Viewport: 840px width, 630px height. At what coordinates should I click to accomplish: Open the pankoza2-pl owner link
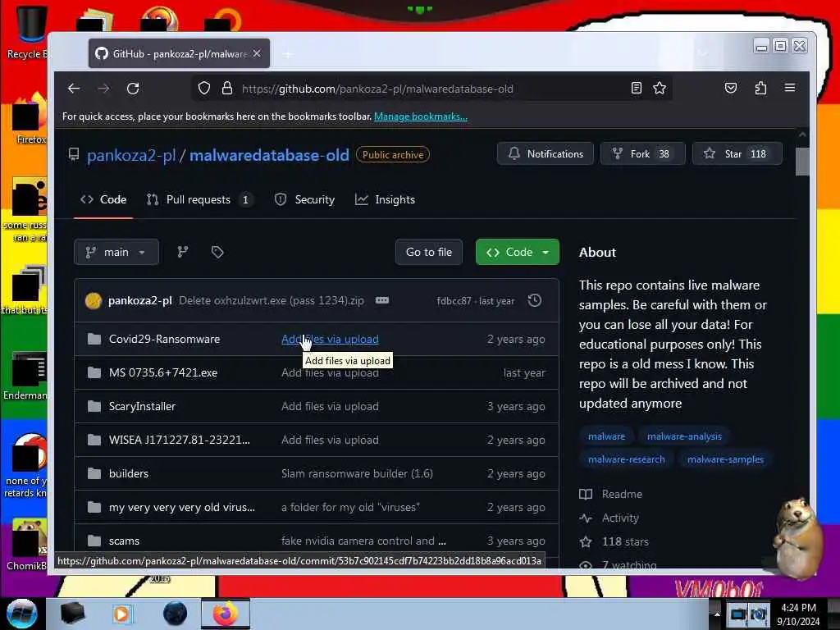131,155
